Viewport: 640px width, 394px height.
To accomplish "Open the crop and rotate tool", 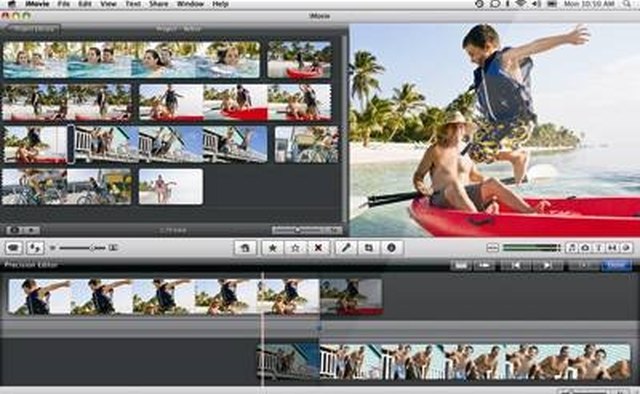I will [x=369, y=248].
